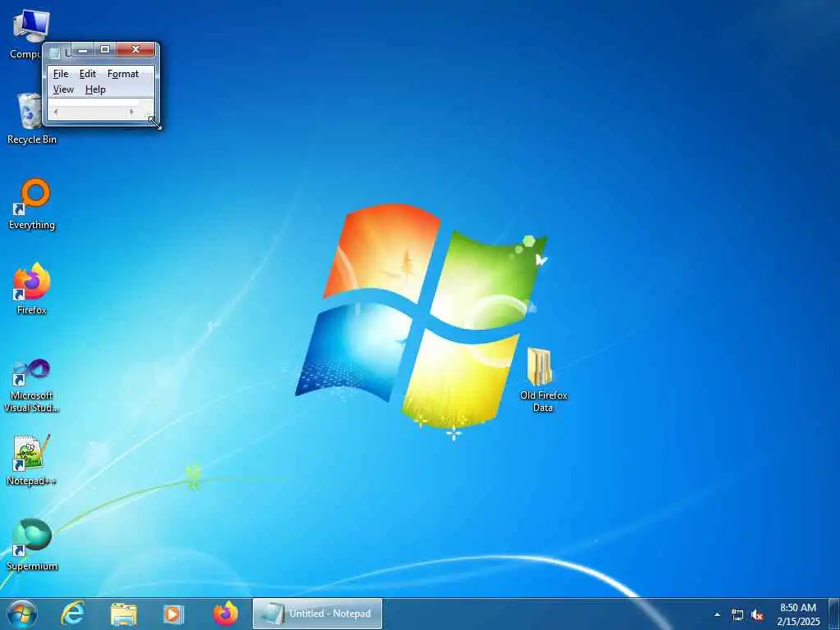Open Windows Explorer from taskbar
Viewport: 840px width, 630px height.
pyautogui.click(x=124, y=614)
